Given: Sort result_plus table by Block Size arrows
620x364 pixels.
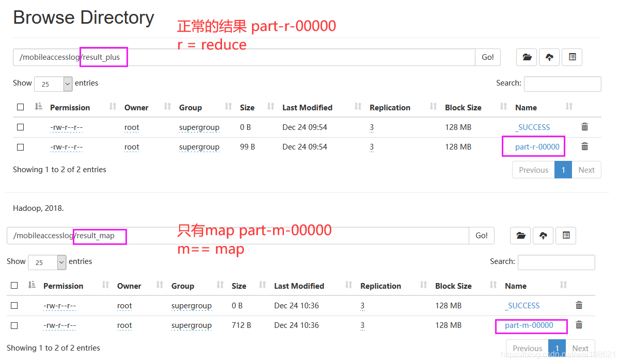Looking at the screenshot, I should 503,107.
